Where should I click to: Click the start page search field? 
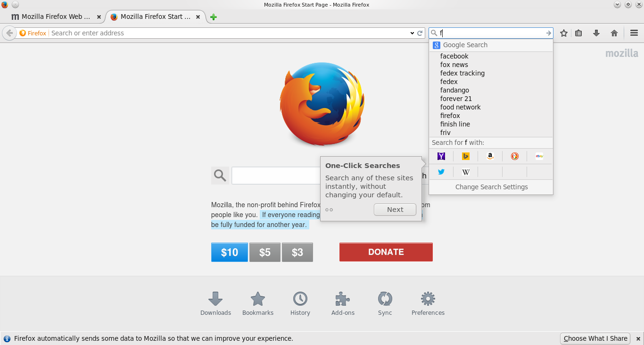[x=276, y=176]
